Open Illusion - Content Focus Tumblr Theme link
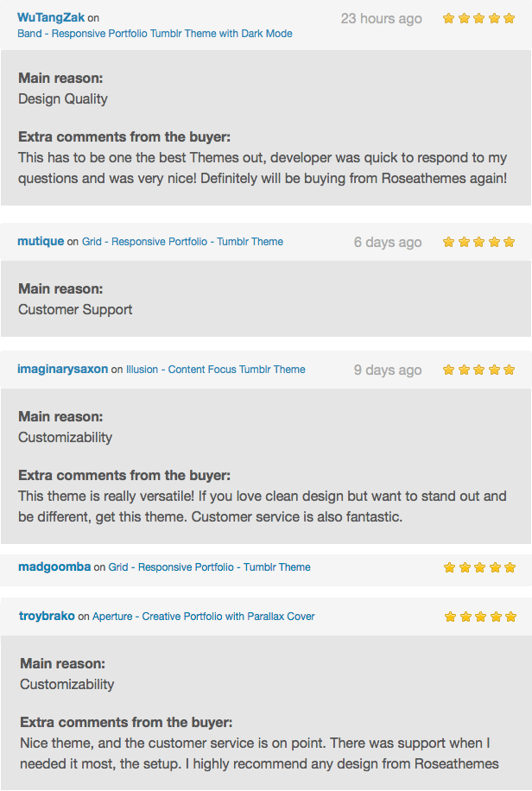 pos(215,370)
